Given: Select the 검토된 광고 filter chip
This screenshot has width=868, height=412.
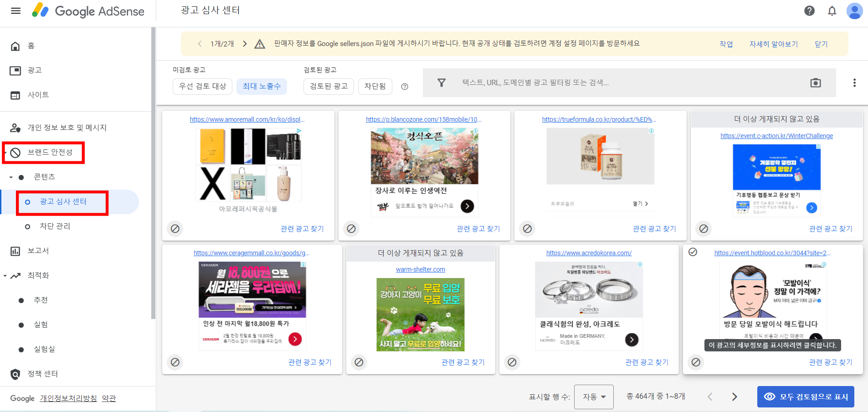Looking at the screenshot, I should tap(329, 86).
